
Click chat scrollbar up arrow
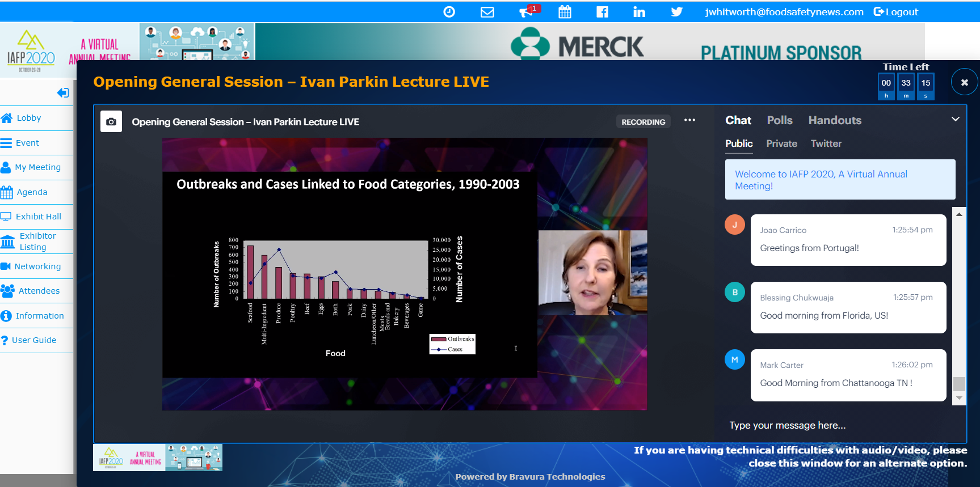coord(959,214)
